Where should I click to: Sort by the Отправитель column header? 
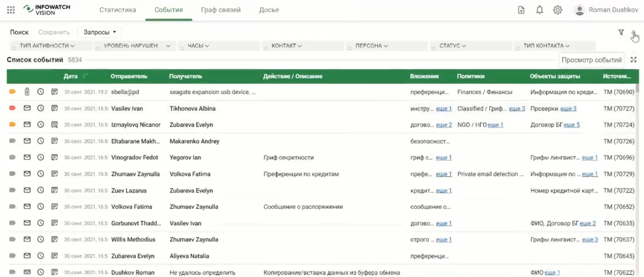click(x=129, y=76)
